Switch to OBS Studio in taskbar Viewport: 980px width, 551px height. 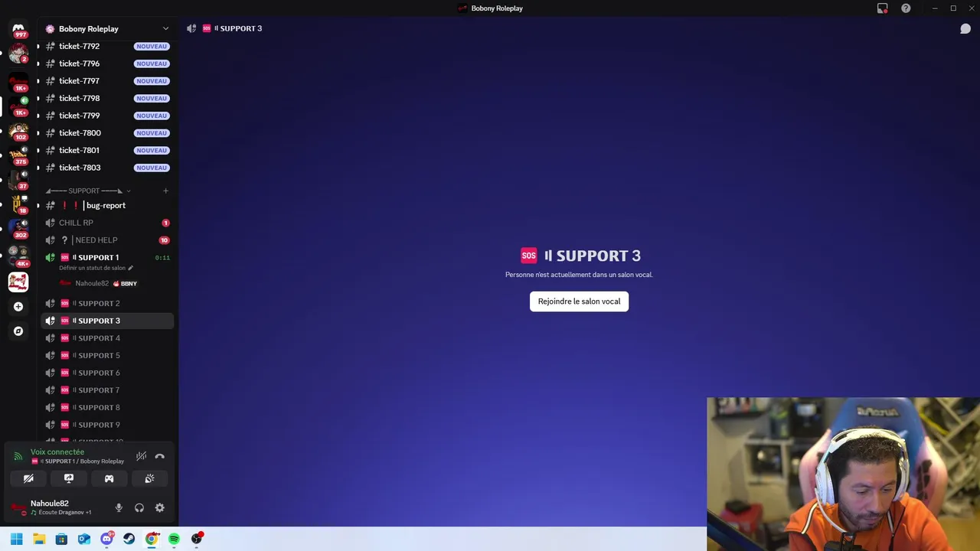coord(197,539)
